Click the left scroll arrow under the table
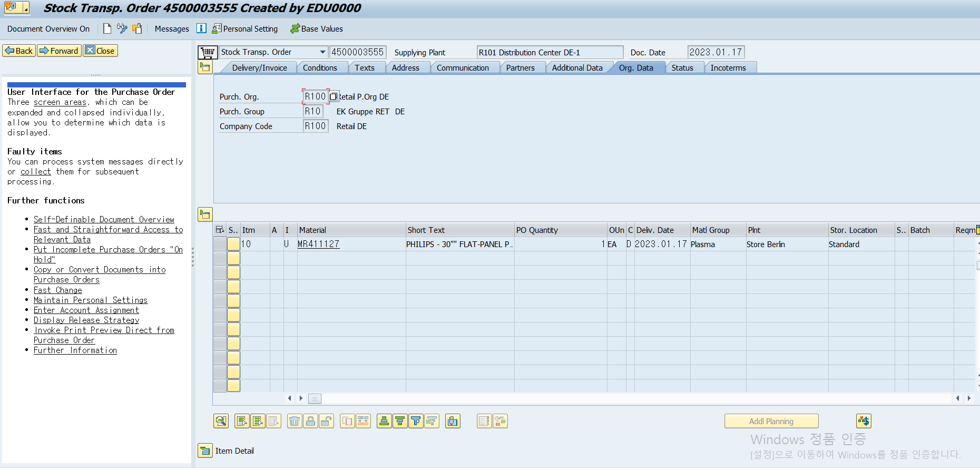Viewport: 980px width, 470px height. click(x=289, y=398)
